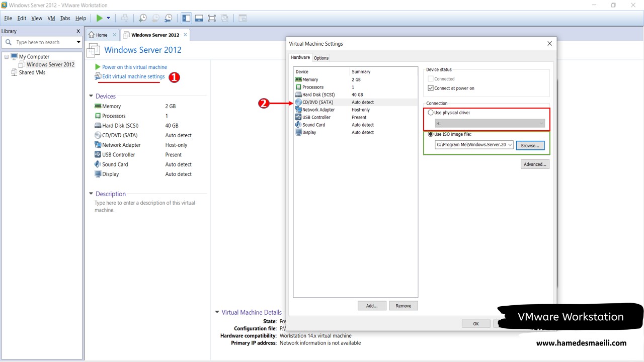
Task: Toggle the Show Library sidebar icon
Action: [186, 18]
